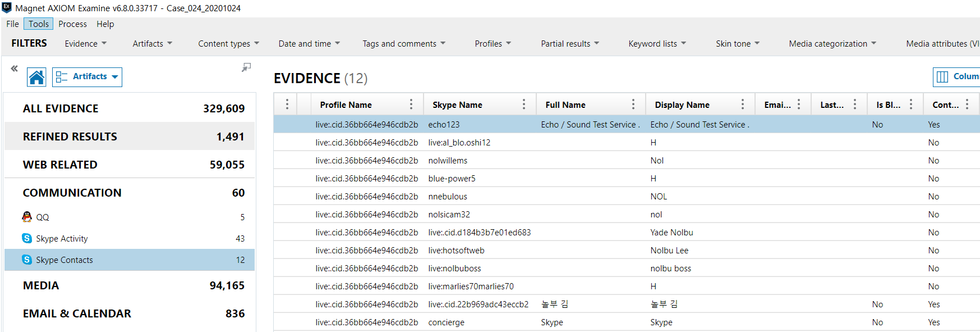The image size is (980, 332).
Task: Open the Media attributes filter
Action: [942, 44]
